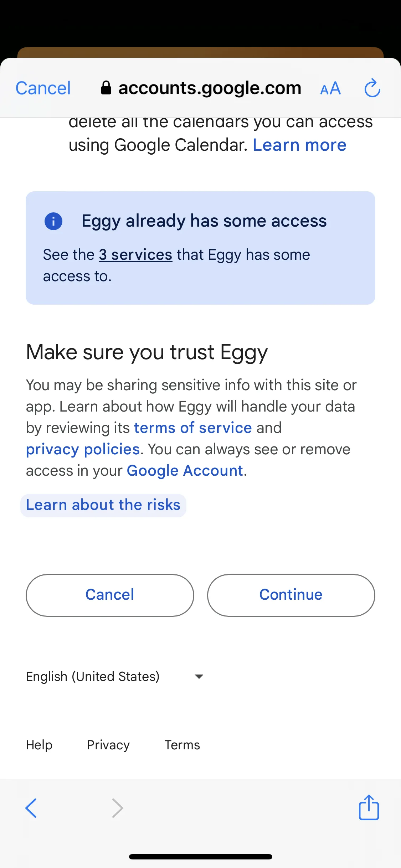Tap Cancel in the browser top bar
Image resolution: width=401 pixels, height=868 pixels.
click(x=43, y=88)
